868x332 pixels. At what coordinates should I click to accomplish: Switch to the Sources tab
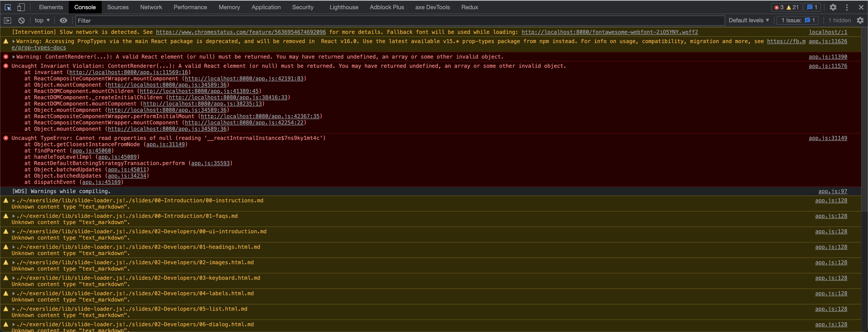pyautogui.click(x=118, y=7)
